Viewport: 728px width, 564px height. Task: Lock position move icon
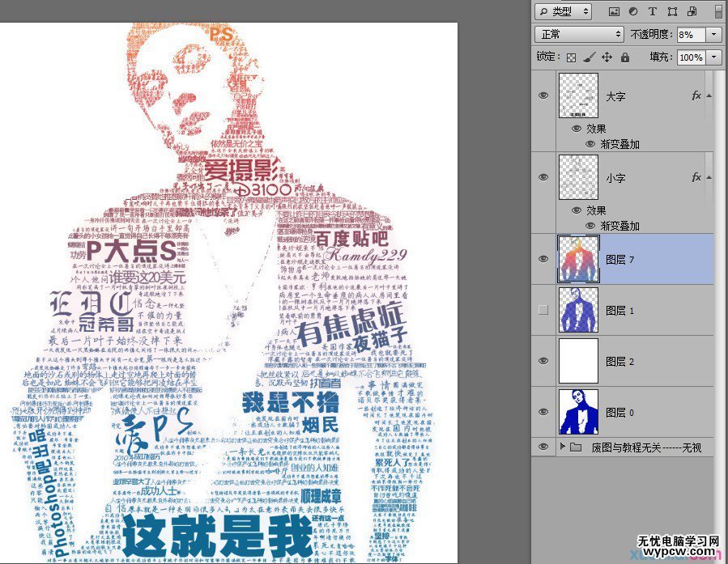click(607, 57)
